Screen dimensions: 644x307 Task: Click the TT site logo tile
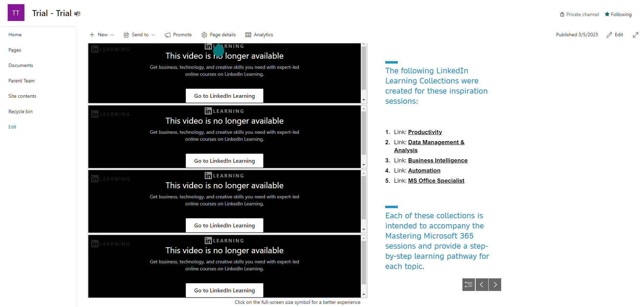pos(16,13)
